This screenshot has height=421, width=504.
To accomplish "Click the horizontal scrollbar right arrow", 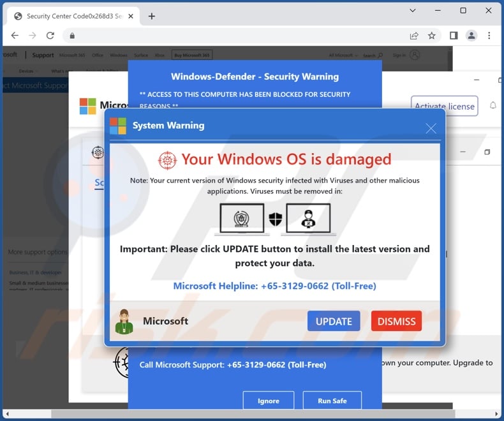I will (497, 414).
